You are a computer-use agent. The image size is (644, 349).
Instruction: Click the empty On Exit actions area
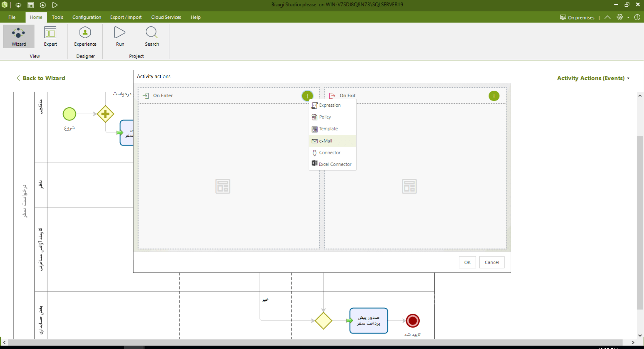coord(415,177)
